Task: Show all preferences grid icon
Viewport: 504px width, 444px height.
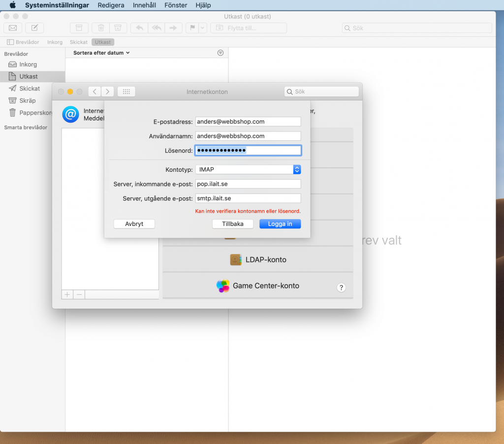Action: [126, 92]
